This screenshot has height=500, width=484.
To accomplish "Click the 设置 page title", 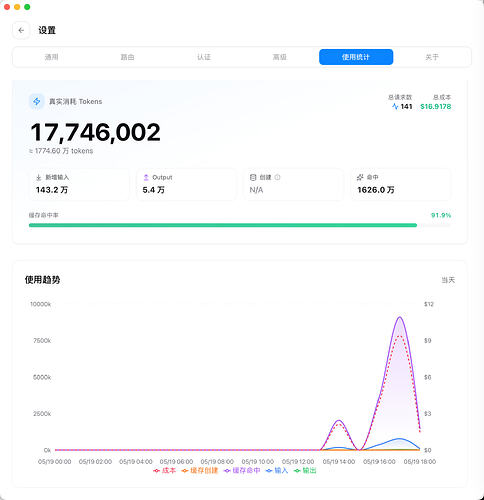I will click(x=47, y=30).
